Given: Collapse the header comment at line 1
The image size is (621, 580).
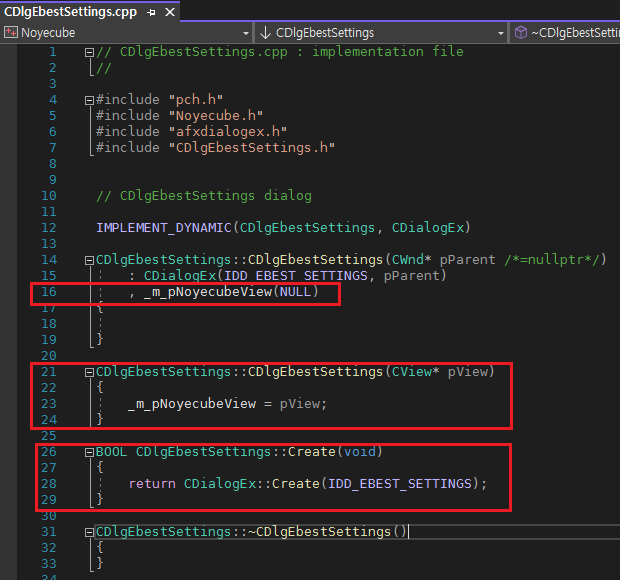Looking at the screenshot, I should tap(89, 52).
